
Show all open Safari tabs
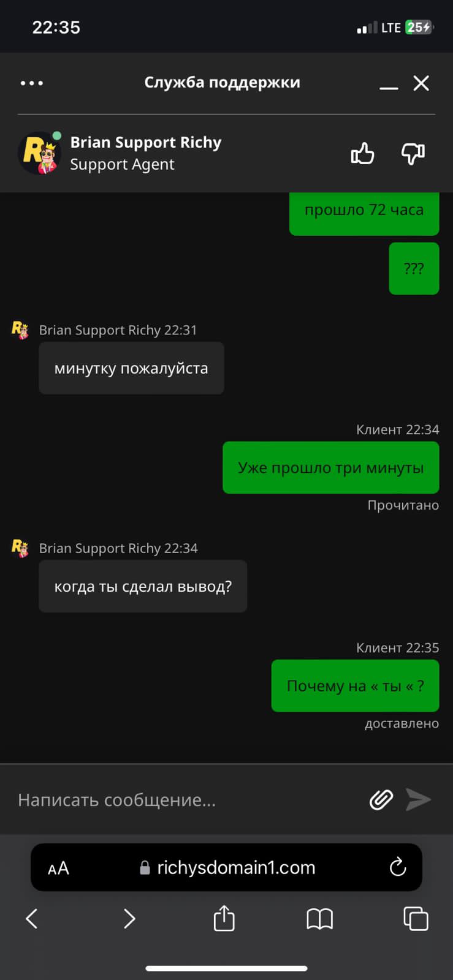pos(416,919)
